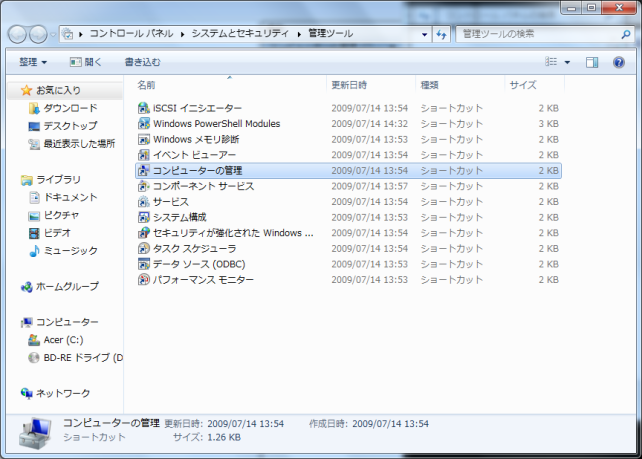
Task: Click the ピクチャ library icon
Action: click(34, 215)
